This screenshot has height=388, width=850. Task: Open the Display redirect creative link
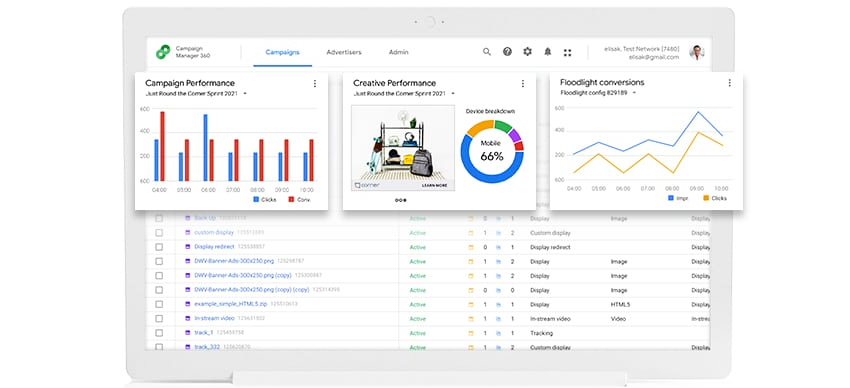(215, 247)
